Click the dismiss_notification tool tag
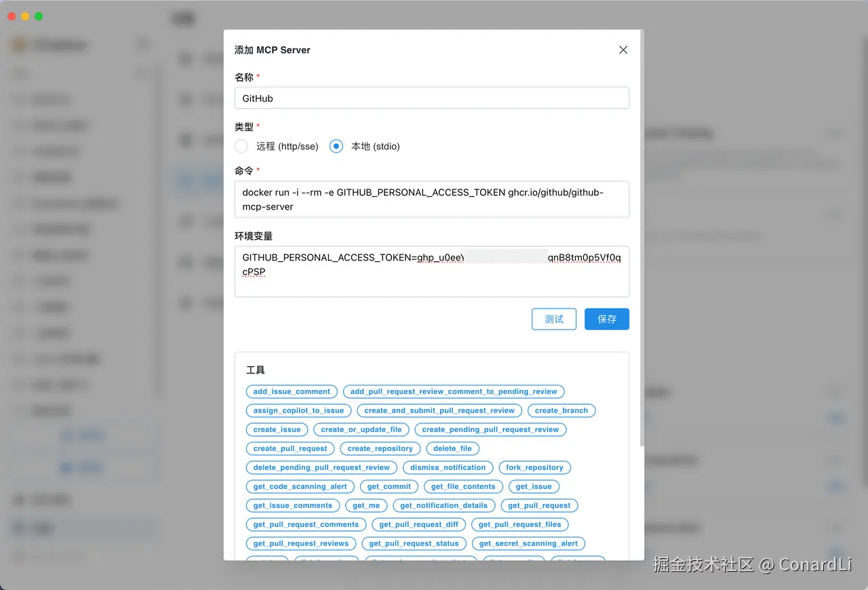This screenshot has height=590, width=868. point(448,467)
